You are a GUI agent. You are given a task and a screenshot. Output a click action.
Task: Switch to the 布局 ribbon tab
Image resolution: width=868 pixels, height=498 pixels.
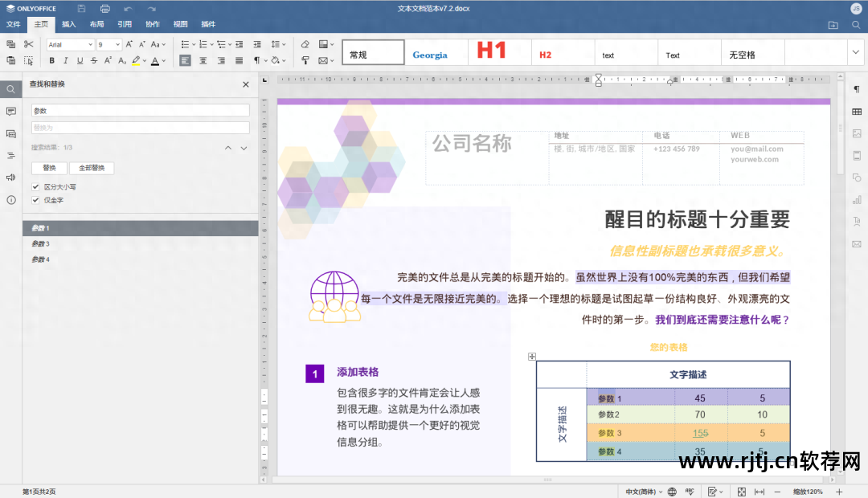(96, 24)
